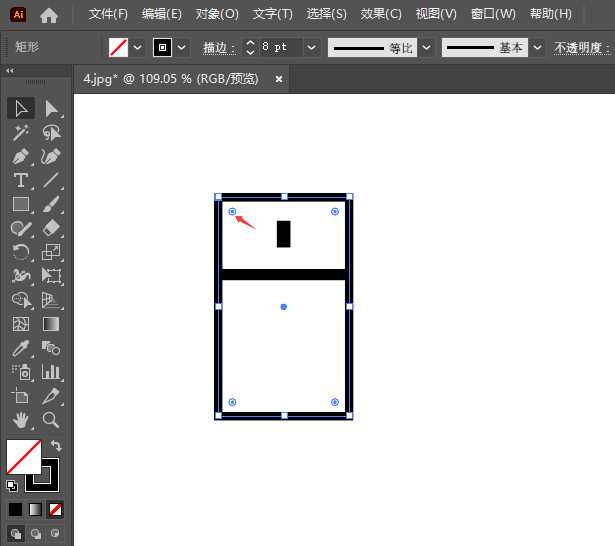
Task: Select the Artboard tool
Action: (21, 396)
